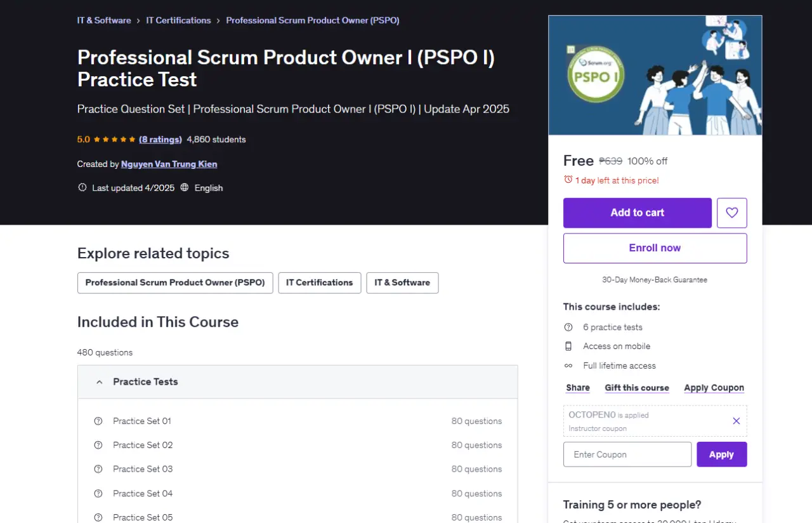Click the 480 questions count text
The height and width of the screenshot is (523, 812).
105,352
